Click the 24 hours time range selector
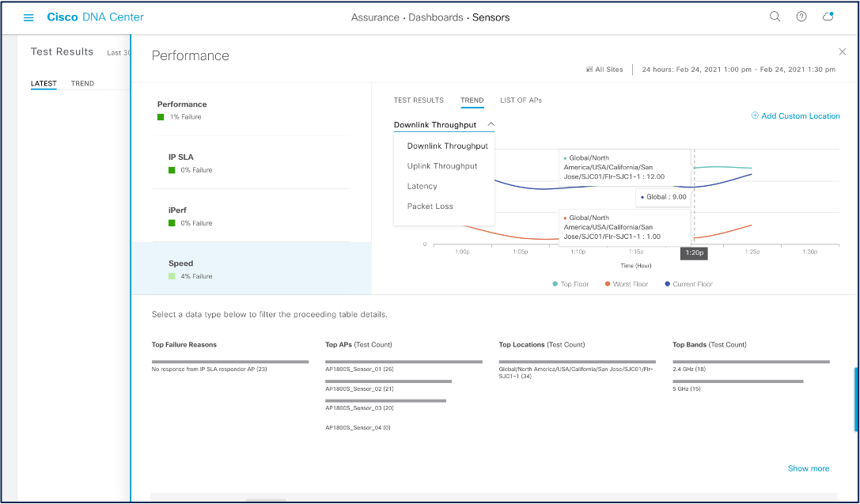The width and height of the screenshot is (860, 504). (x=738, y=70)
